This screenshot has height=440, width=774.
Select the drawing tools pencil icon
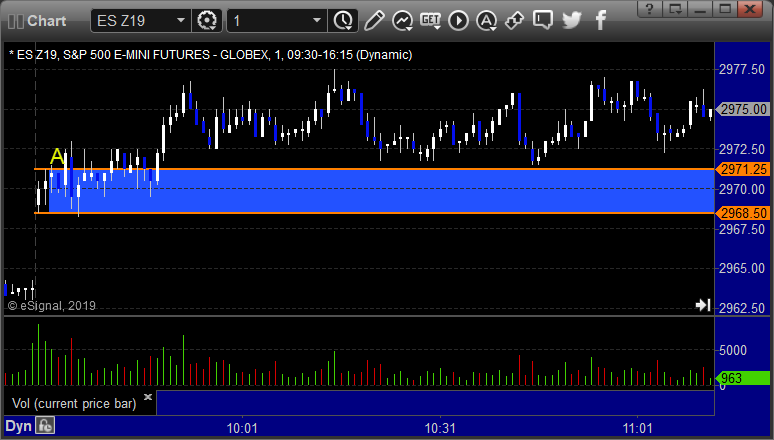pyautogui.click(x=374, y=21)
